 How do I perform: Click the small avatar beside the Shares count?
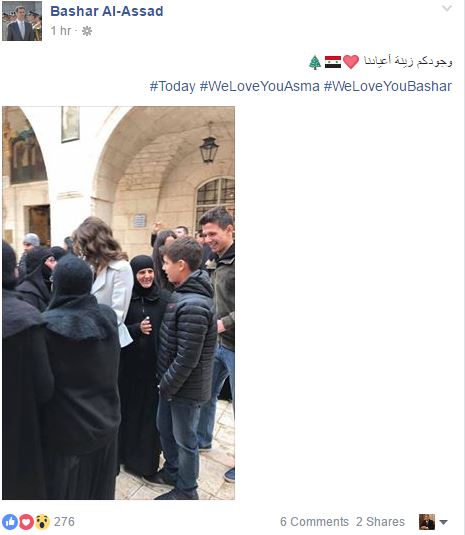coord(427,522)
